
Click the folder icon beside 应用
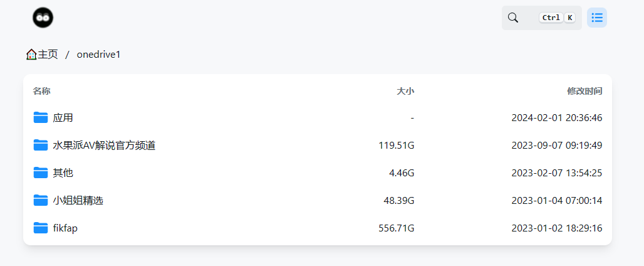[x=41, y=117]
